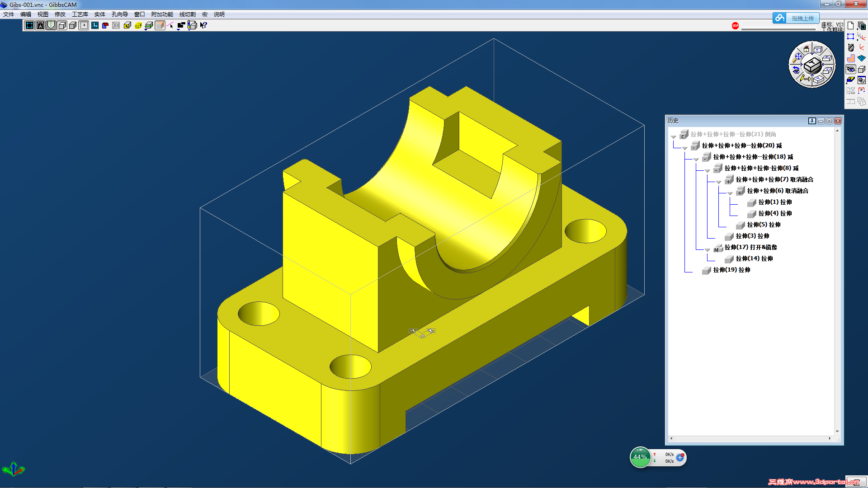Image resolution: width=868 pixels, height=488 pixels.
Task: Click the blue plus button in speed widget
Action: pyautogui.click(x=680, y=457)
